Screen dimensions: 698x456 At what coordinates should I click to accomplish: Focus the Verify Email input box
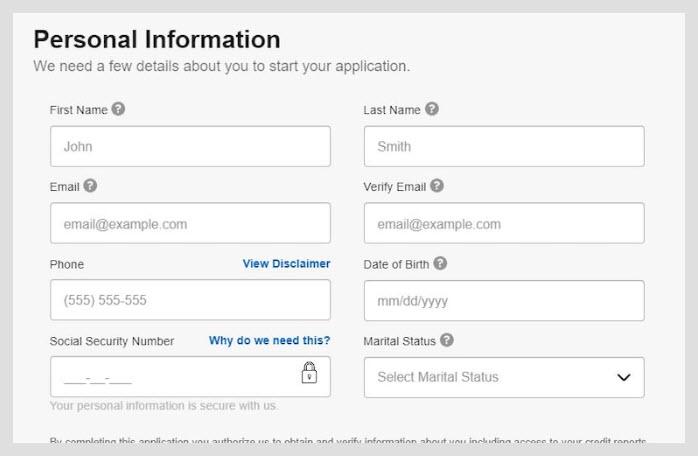click(504, 223)
